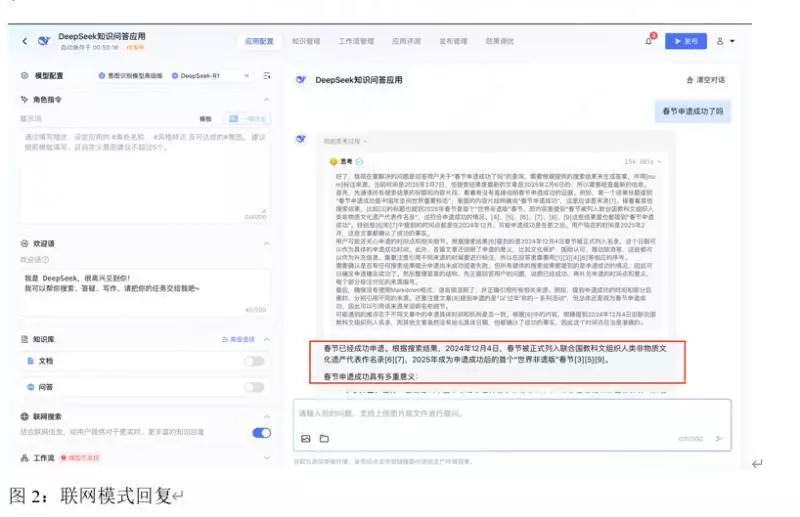Viewport: 800px width, 517px height.
Task: Switch to the 知识管理 tab
Action: point(306,41)
